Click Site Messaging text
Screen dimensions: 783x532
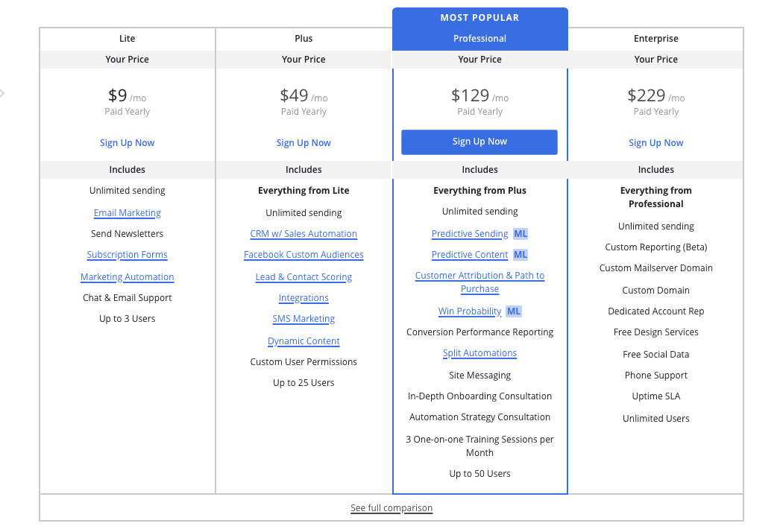(480, 376)
